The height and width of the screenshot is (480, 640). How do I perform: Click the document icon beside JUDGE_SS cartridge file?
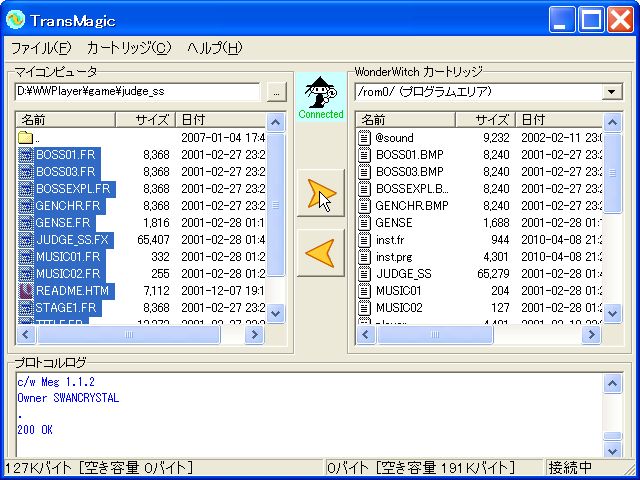(x=364, y=273)
